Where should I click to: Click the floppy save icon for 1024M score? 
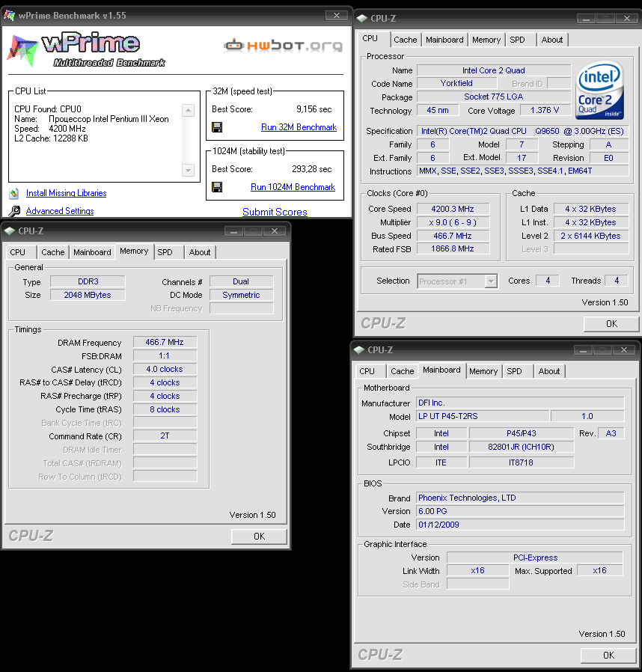point(217,187)
